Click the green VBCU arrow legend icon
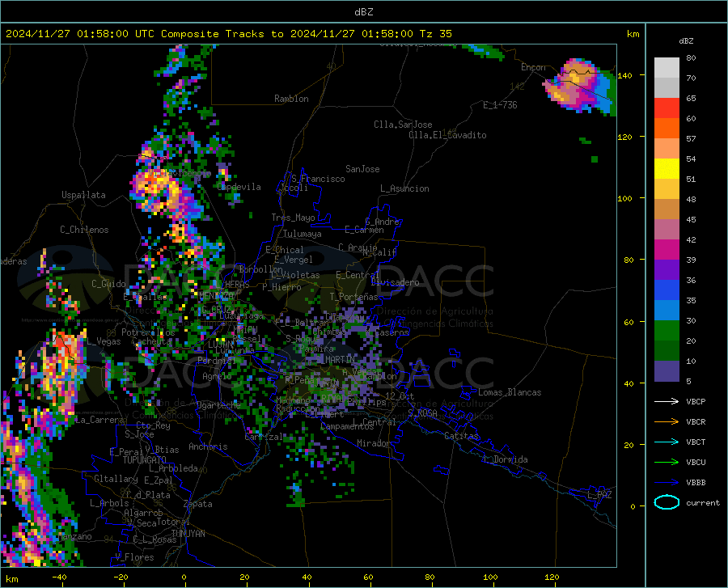 [x=667, y=462]
